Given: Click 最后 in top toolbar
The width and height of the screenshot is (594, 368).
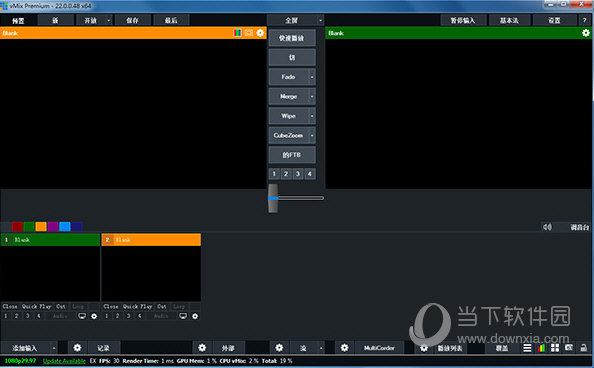Looking at the screenshot, I should click(x=171, y=20).
